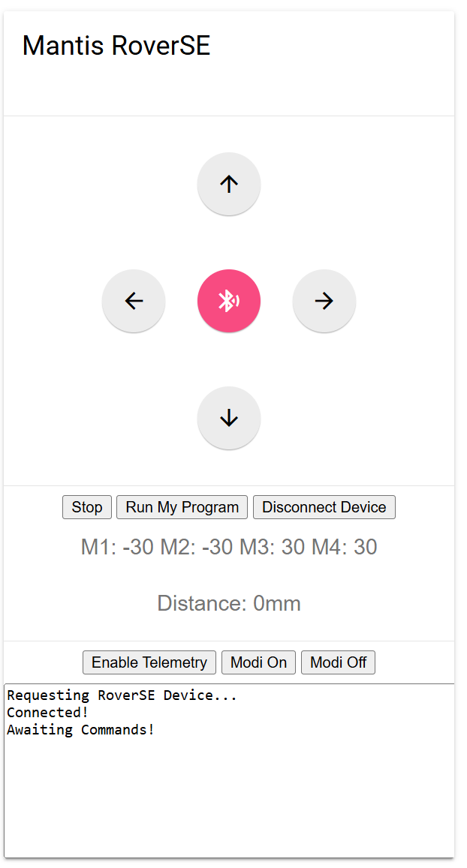
Task: Click the "Requesting RoverSE Device..." log line
Action: tap(122, 695)
